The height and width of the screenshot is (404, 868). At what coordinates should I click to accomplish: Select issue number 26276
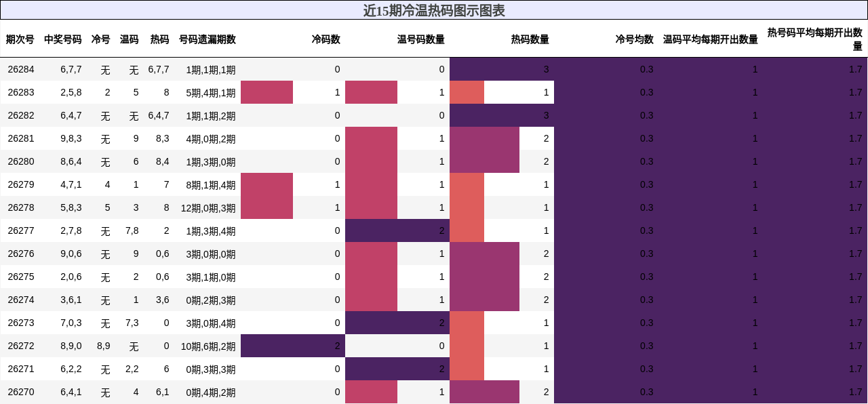coord(20,254)
